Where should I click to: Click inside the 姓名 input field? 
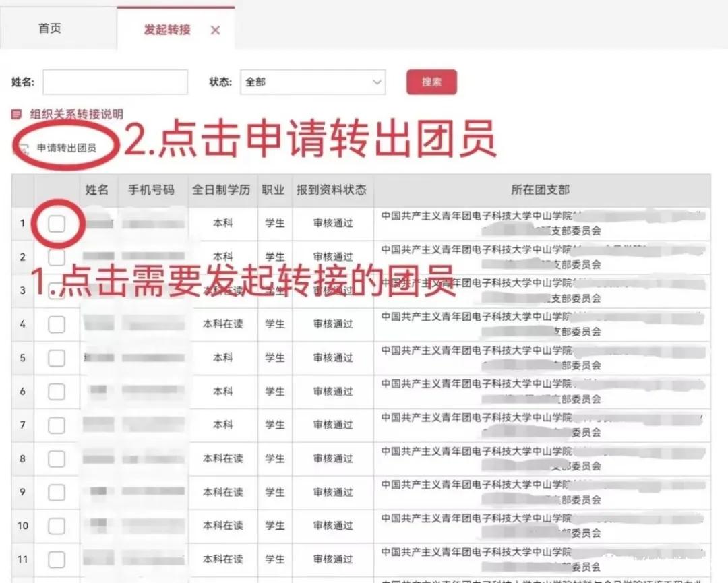pyautogui.click(x=115, y=82)
